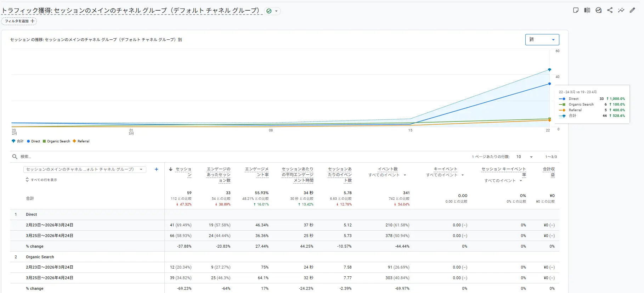Viewport: 644px width, 293px height.
Task: Expand all rows via すべての行を表示
Action: (41, 180)
